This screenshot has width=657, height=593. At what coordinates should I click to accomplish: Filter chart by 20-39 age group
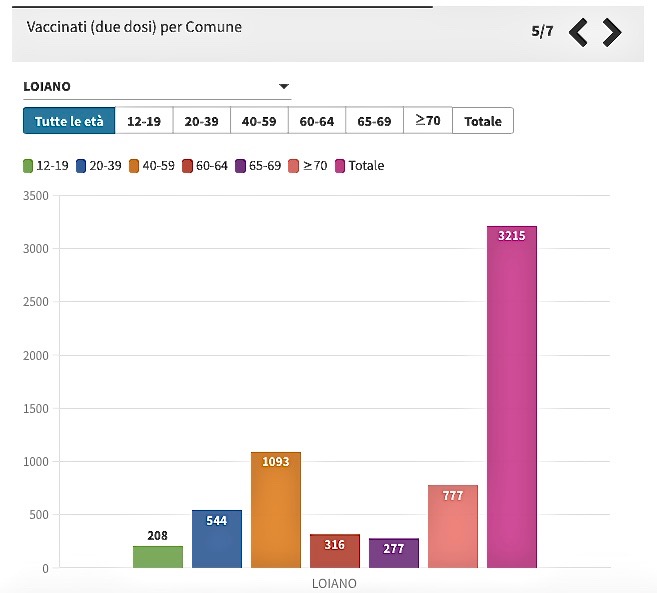[201, 121]
